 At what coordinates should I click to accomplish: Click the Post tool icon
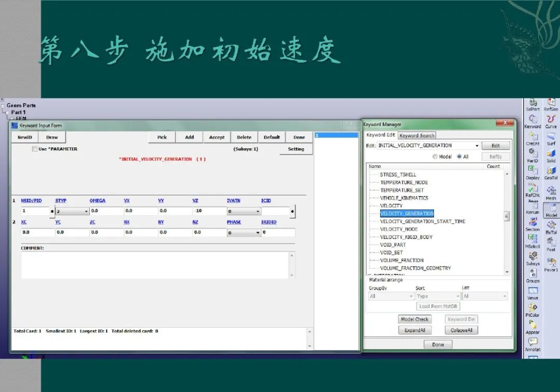[x=551, y=245]
